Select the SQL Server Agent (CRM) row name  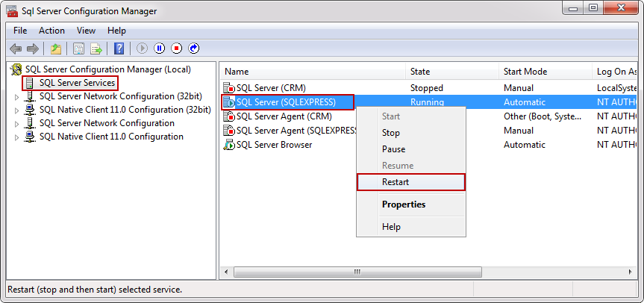point(284,116)
